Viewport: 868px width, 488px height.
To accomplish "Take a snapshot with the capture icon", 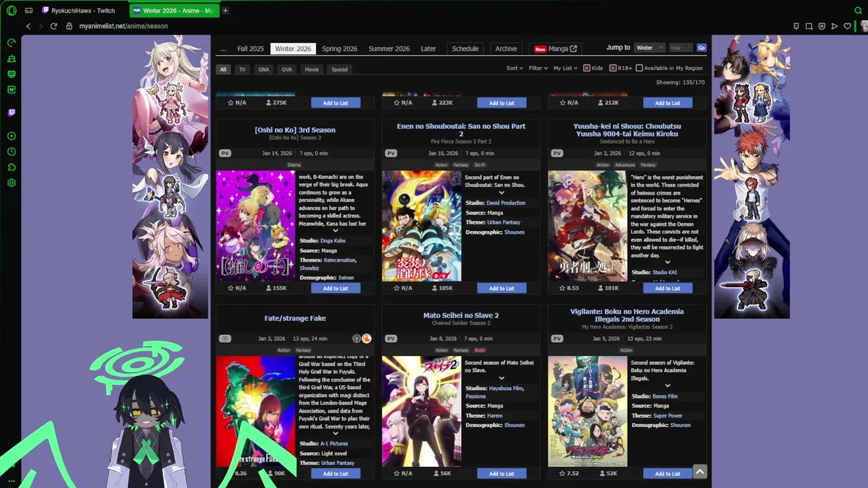I will pos(809,26).
